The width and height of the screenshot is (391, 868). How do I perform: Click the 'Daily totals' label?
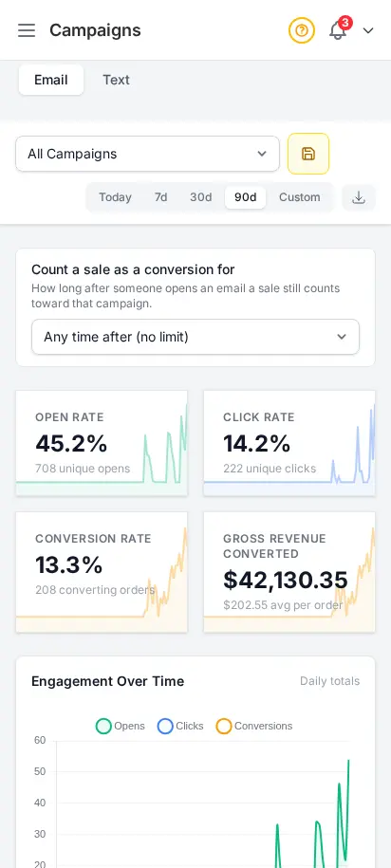pos(330,681)
